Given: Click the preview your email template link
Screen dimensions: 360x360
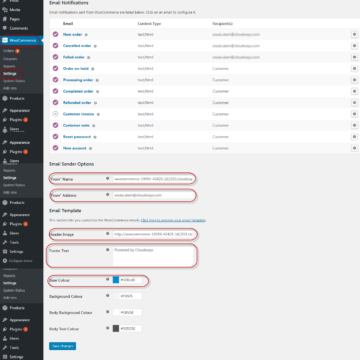Looking at the screenshot, I should (173, 220).
